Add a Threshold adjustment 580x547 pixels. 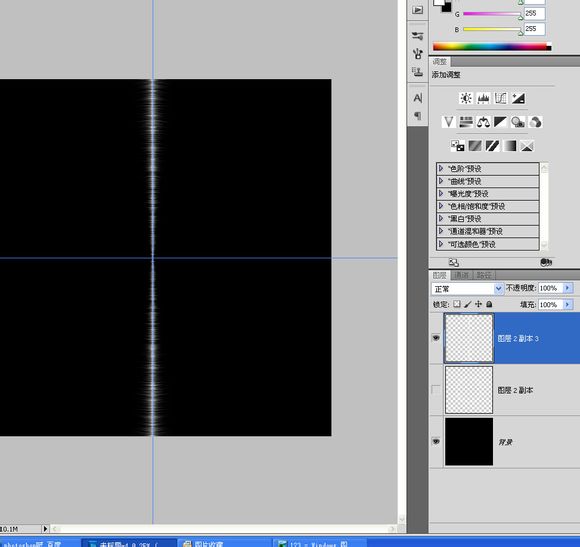[x=492, y=145]
